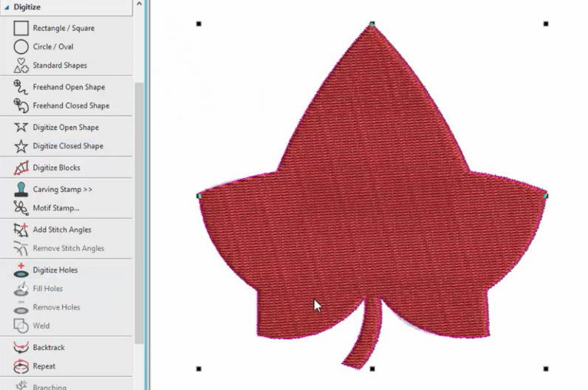Select the Rectangle / Square tool icon

click(21, 28)
